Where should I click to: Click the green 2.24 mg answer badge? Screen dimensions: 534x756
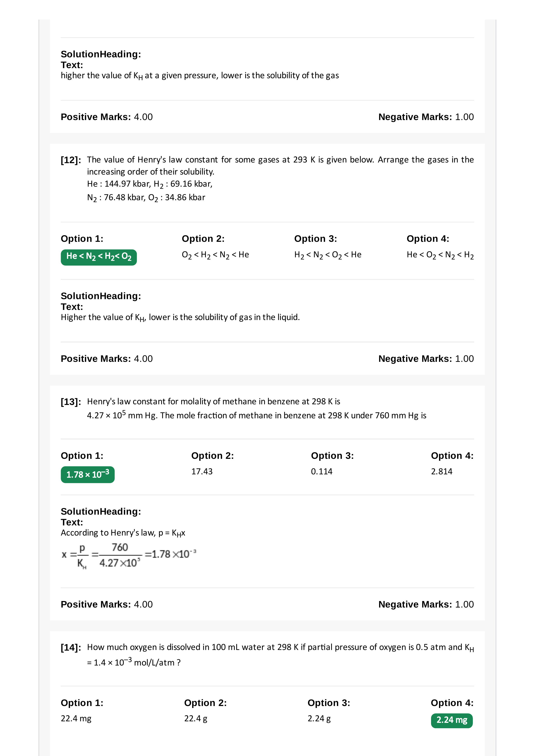coord(452,720)
